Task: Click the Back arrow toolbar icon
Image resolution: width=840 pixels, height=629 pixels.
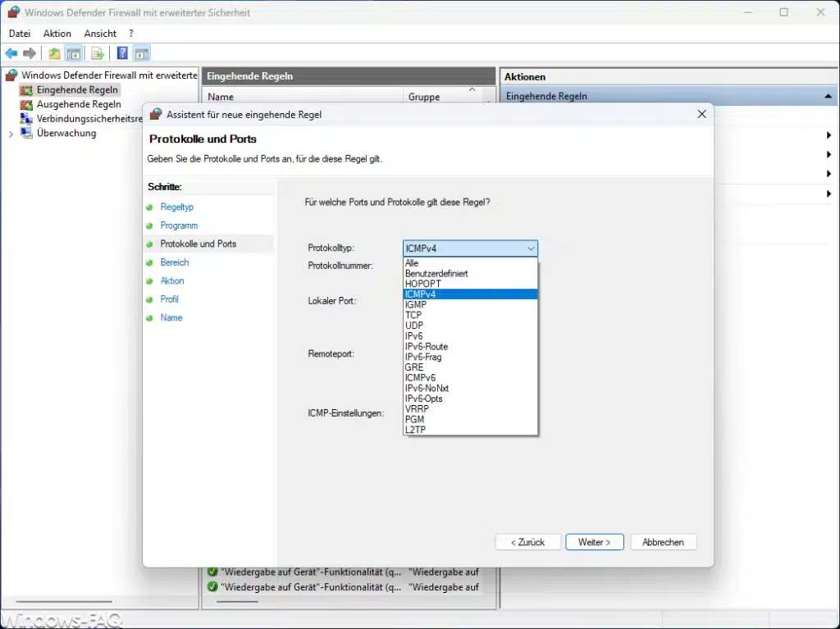Action: 11,53
